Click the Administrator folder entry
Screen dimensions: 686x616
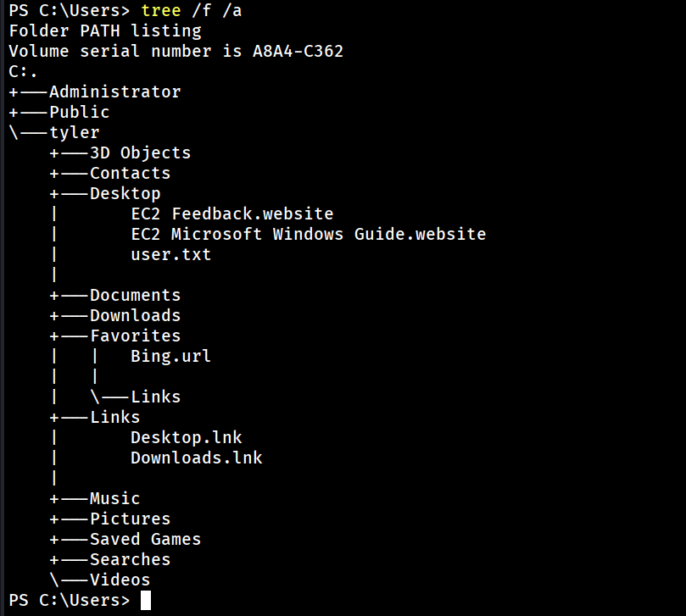(x=114, y=92)
